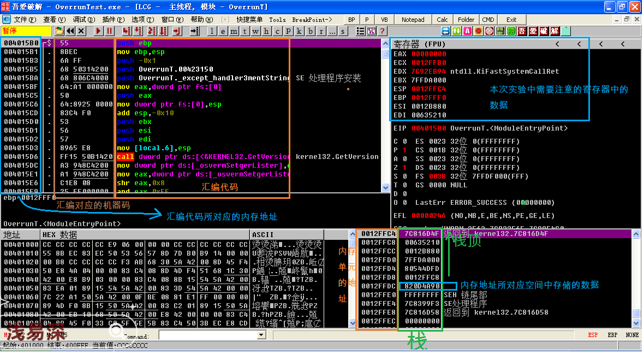The image size is (644, 354).
Task: Click the teal dropdown box in the toolbar
Action: (566, 31)
